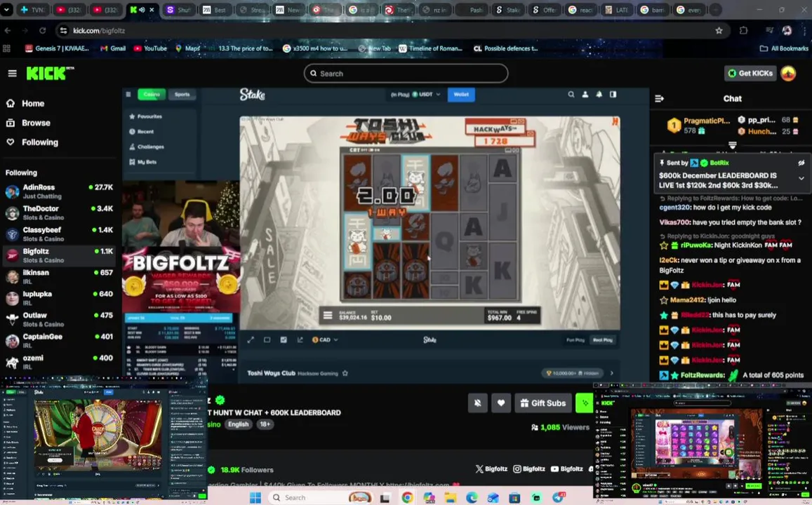812x505 pixels.
Task: Open Bigfoltz Instagram link
Action: [x=528, y=469]
